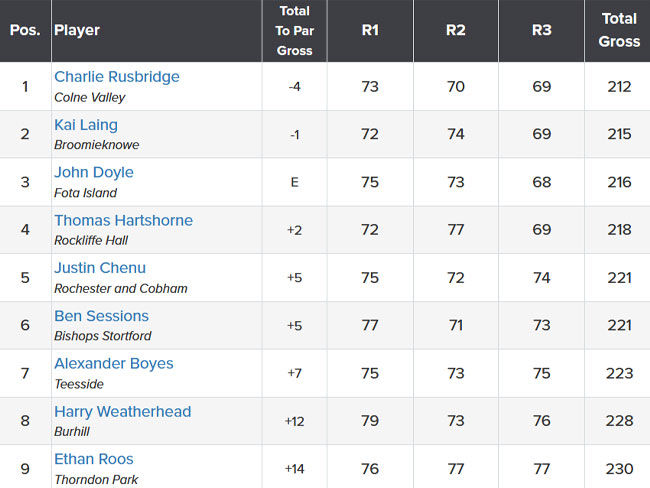The width and height of the screenshot is (650, 488).
Task: Select the R2 column header
Action: tap(456, 30)
